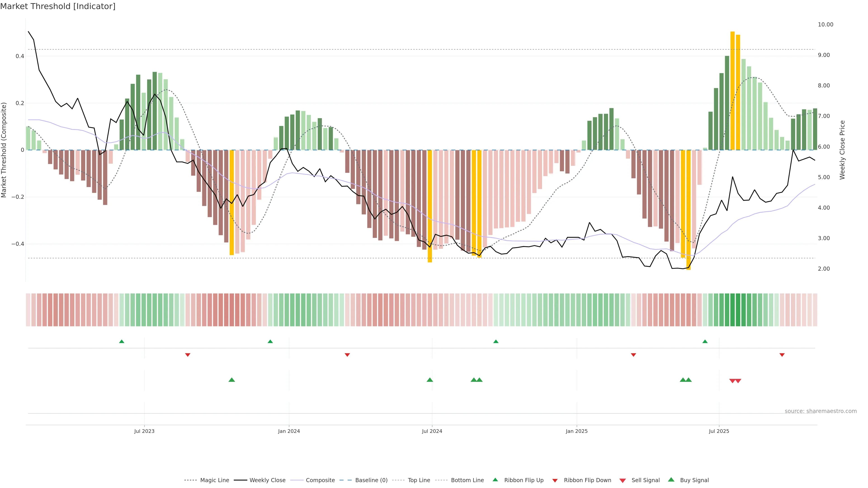Click the Weekly Close Price axis title

pyautogui.click(x=842, y=150)
